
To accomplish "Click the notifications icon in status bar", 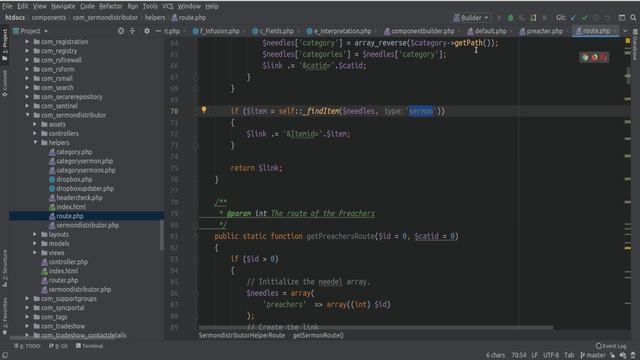I will click(x=633, y=355).
